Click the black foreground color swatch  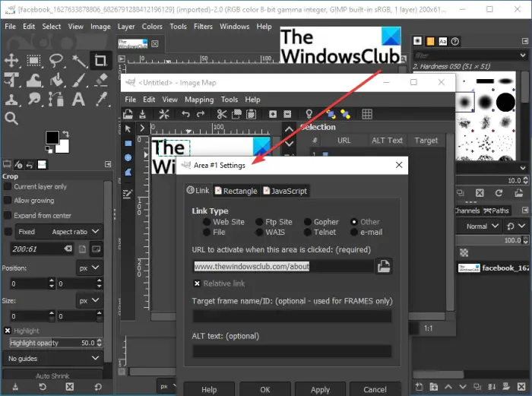pyautogui.click(x=52, y=137)
